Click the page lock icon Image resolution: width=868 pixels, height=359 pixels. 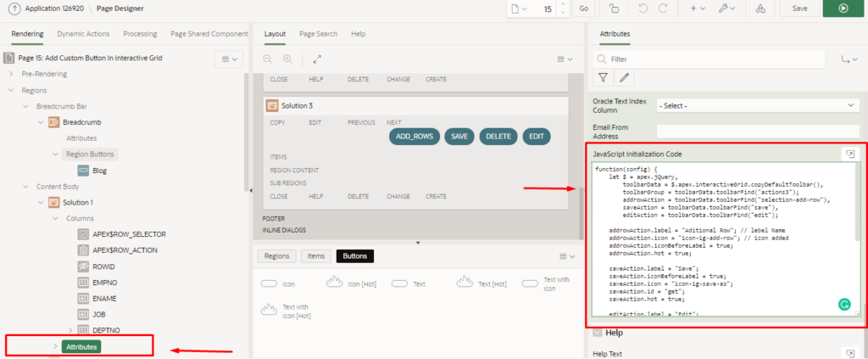(613, 8)
